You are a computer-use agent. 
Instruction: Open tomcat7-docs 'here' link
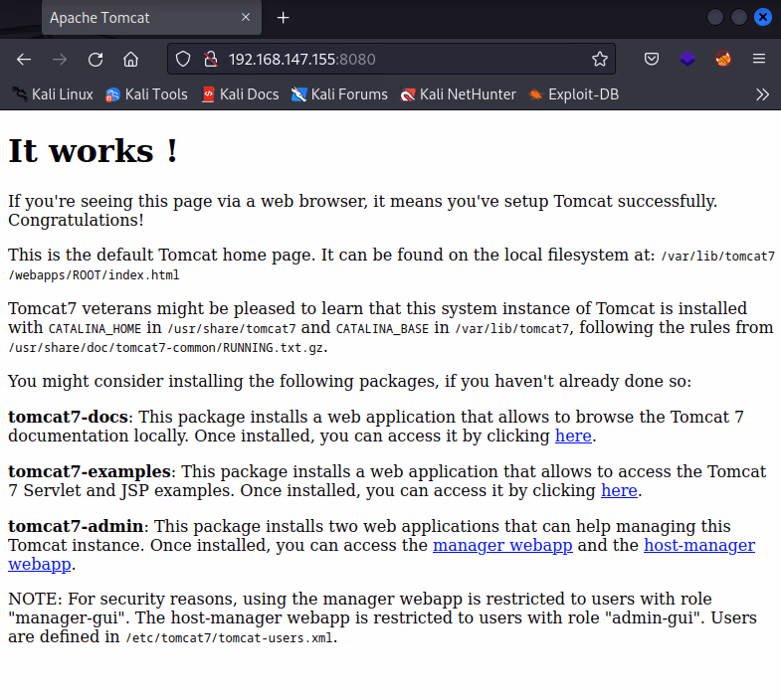(573, 437)
